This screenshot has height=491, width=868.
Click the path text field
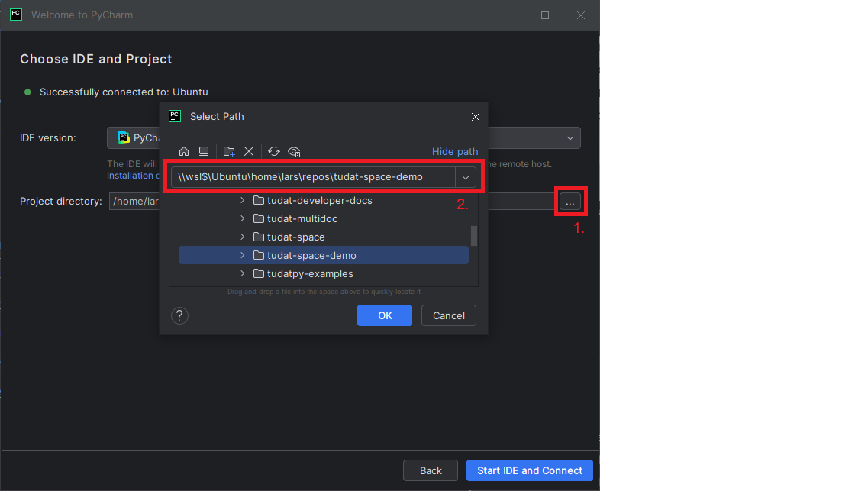(x=313, y=177)
